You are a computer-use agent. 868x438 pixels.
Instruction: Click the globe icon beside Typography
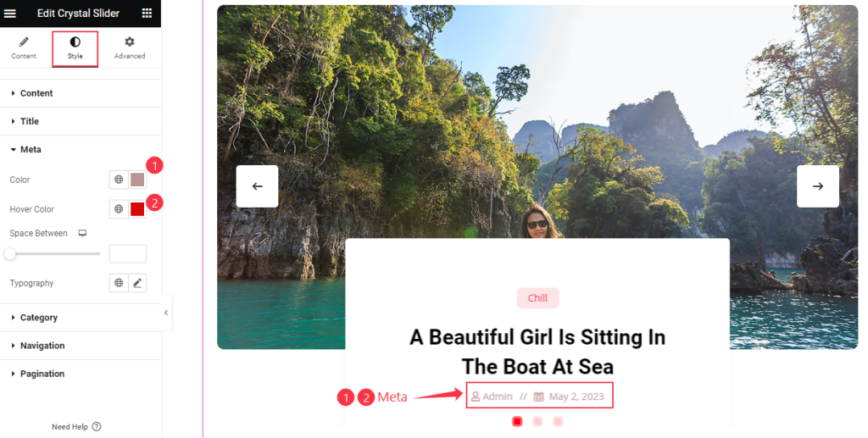click(119, 283)
